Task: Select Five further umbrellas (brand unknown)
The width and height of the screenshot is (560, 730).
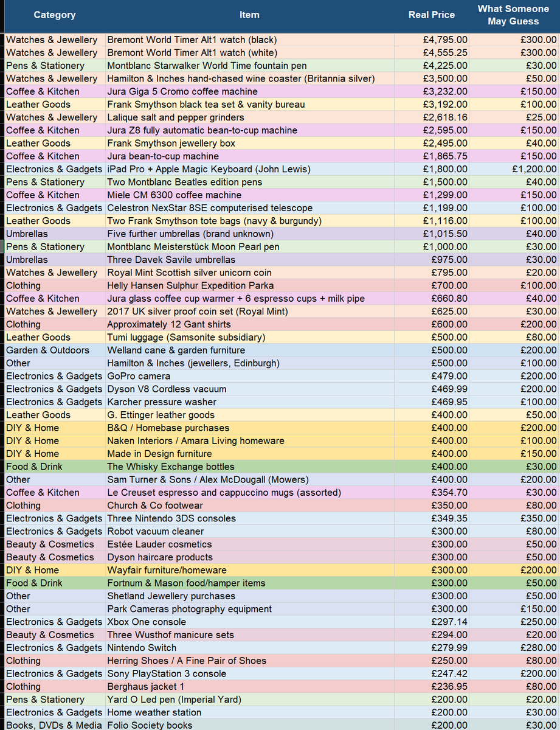Action: click(250, 234)
